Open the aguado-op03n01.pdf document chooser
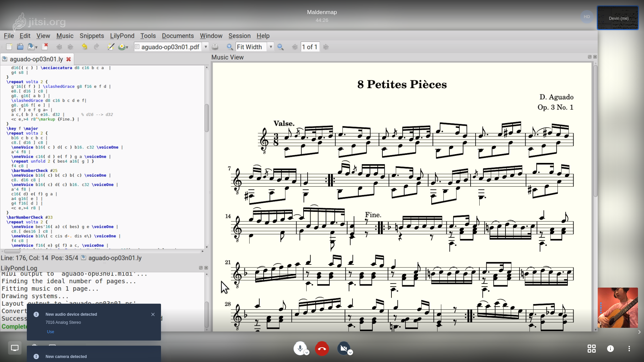Screen dimensions: 644x362 (171, 47)
